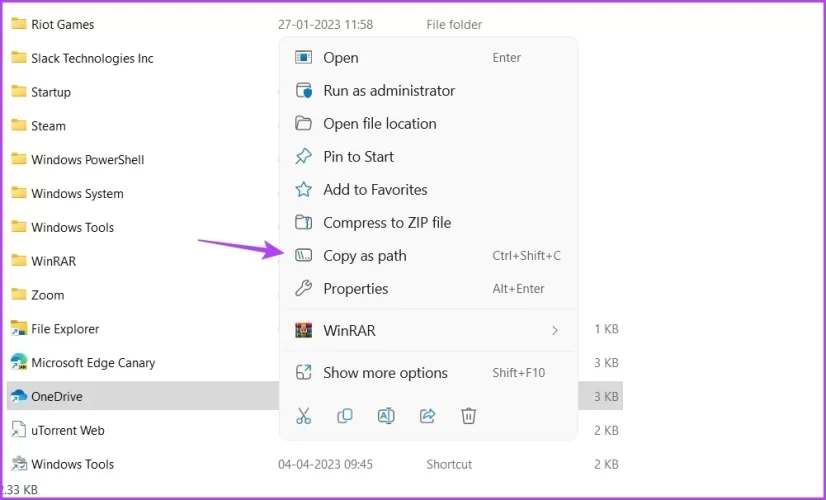Screen dimensions: 826x500
Task: Expand the WinRAR submenu arrow
Action: [555, 330]
